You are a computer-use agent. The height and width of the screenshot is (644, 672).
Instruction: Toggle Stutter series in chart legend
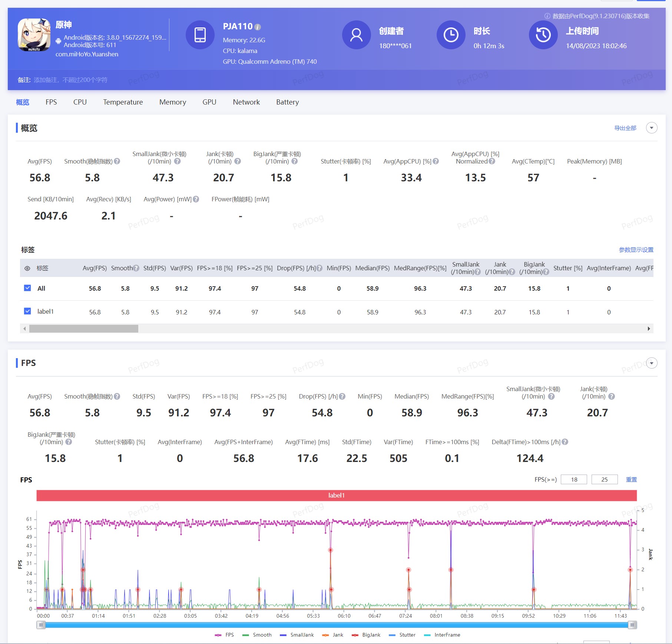(402, 635)
